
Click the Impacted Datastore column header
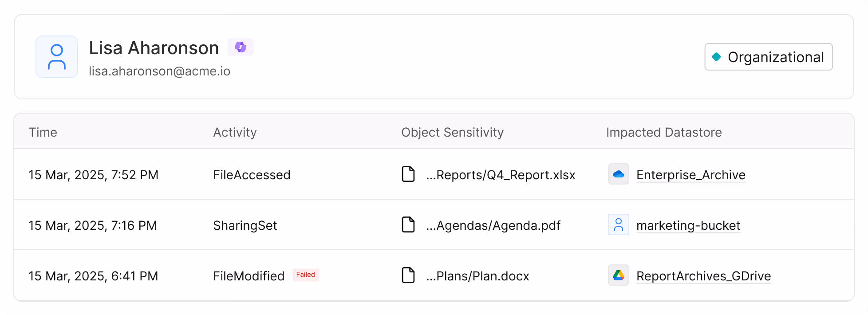664,132
